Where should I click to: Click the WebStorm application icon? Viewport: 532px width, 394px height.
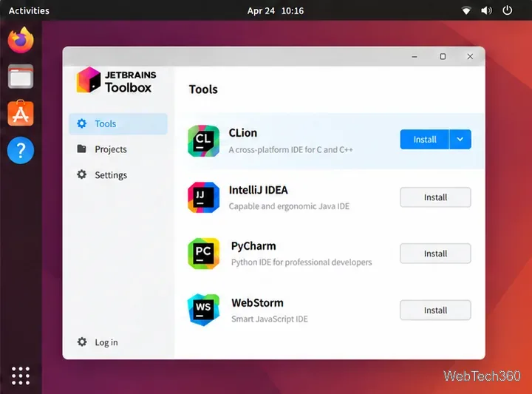[x=204, y=310]
